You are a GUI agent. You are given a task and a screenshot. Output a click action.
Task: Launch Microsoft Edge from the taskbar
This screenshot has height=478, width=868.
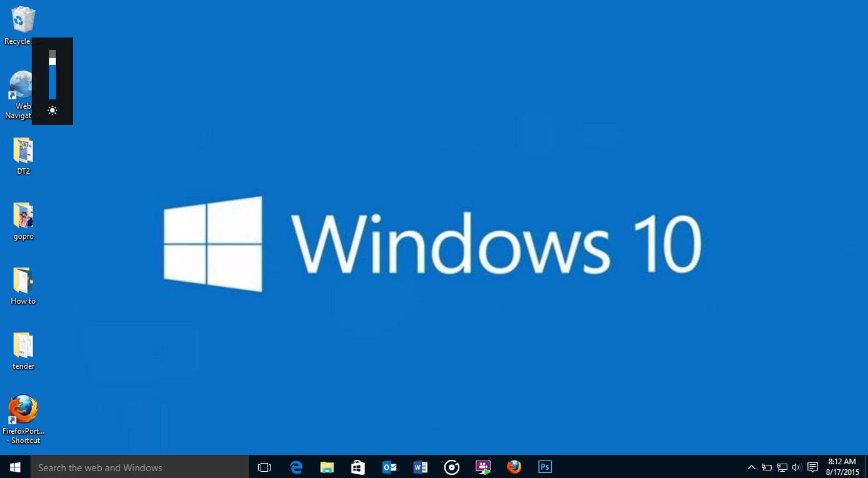[296, 467]
